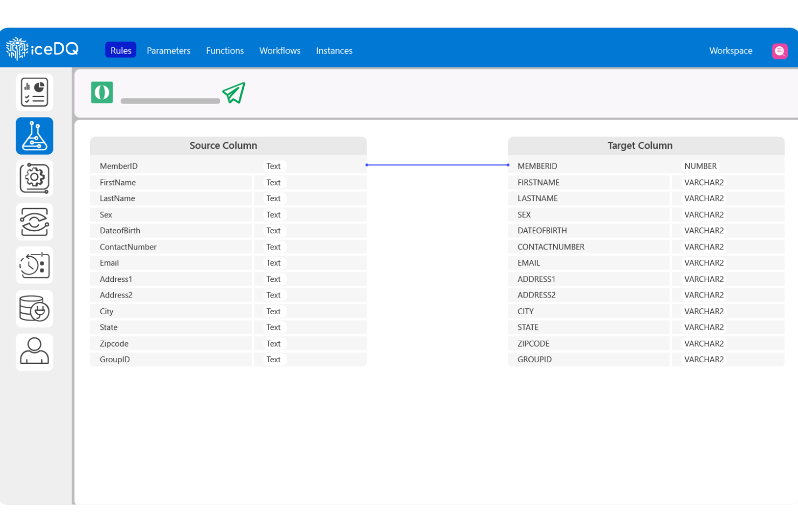Select the MEMBERID target column
This screenshot has width=798, height=532.
(x=589, y=166)
